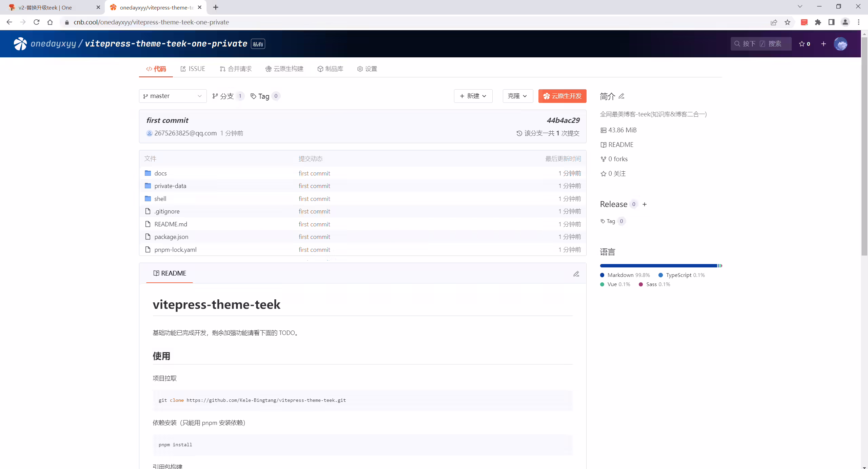Click the browser address bar
868x469 pixels.
414,22
